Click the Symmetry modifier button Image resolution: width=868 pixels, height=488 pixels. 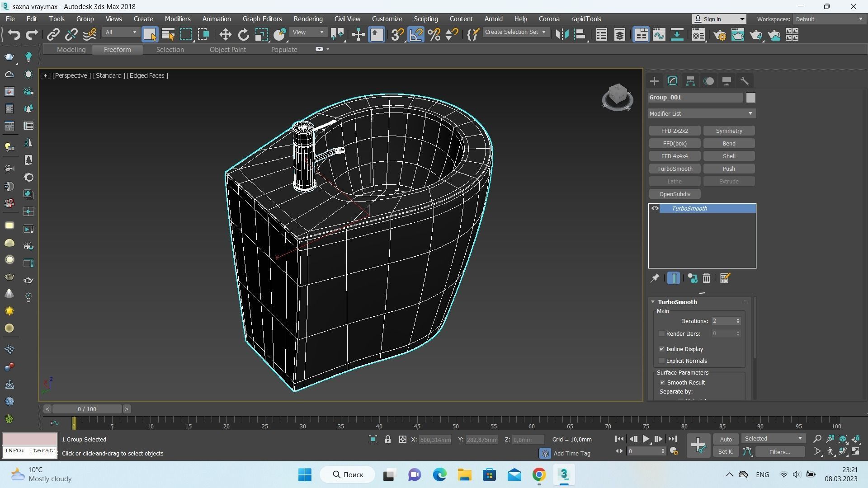[729, 131]
